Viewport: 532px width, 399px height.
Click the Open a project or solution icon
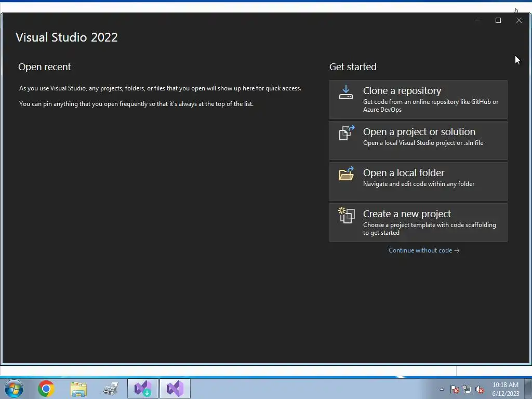347,132
